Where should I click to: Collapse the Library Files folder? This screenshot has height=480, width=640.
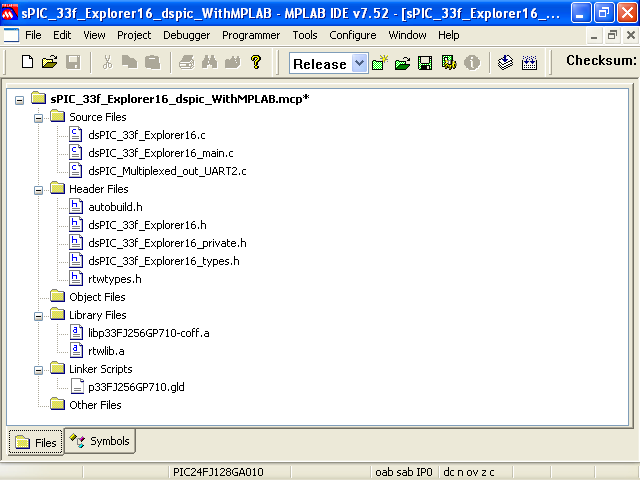38,316
